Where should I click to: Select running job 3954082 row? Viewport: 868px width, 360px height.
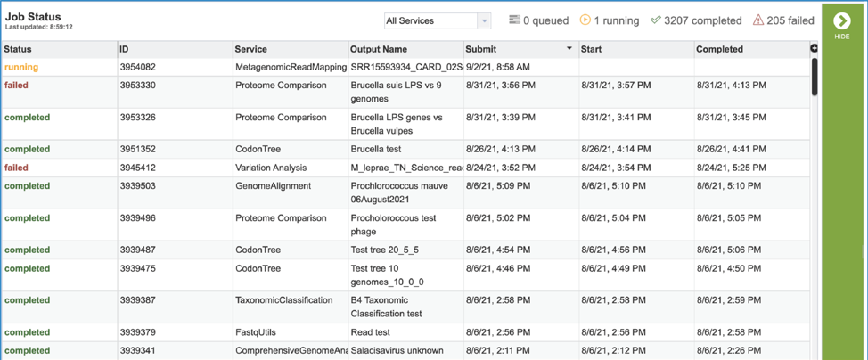[x=405, y=67]
